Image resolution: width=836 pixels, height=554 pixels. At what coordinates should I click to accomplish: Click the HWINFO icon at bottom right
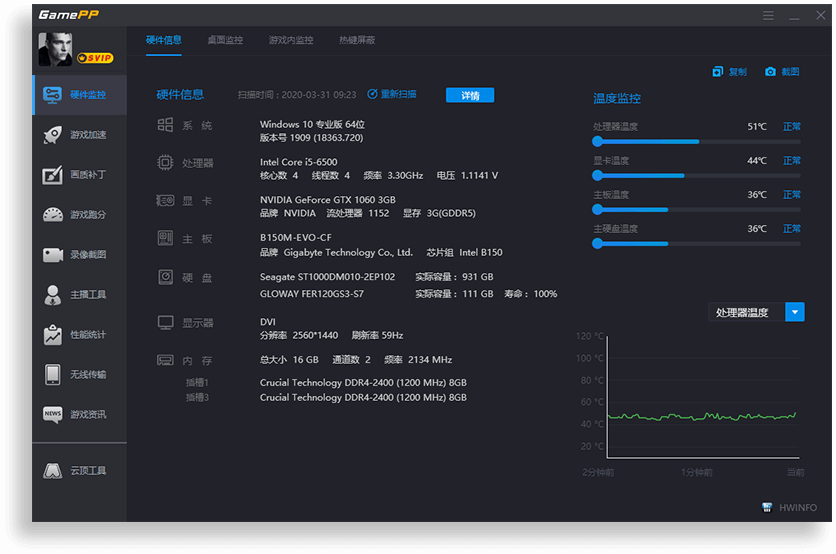coord(767,507)
